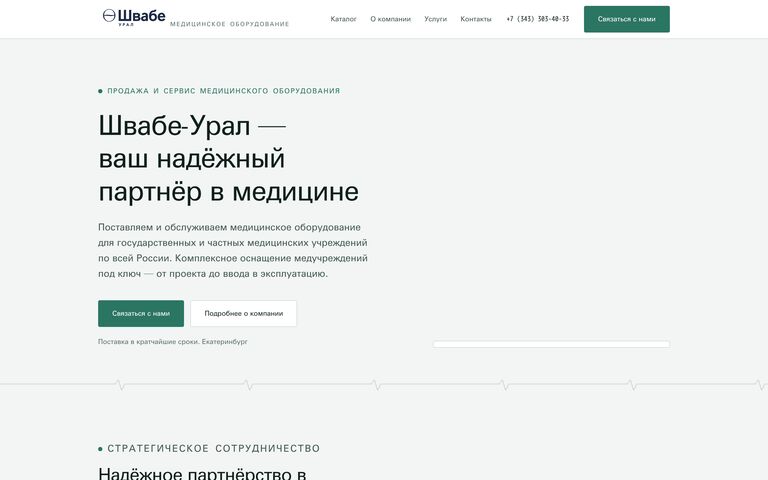Screen dimensions: 768x480
Task: Click the МЕДИЦИНСКОЕ ОБОРУДОВАНИЕ tagline text
Action: pos(230,24)
